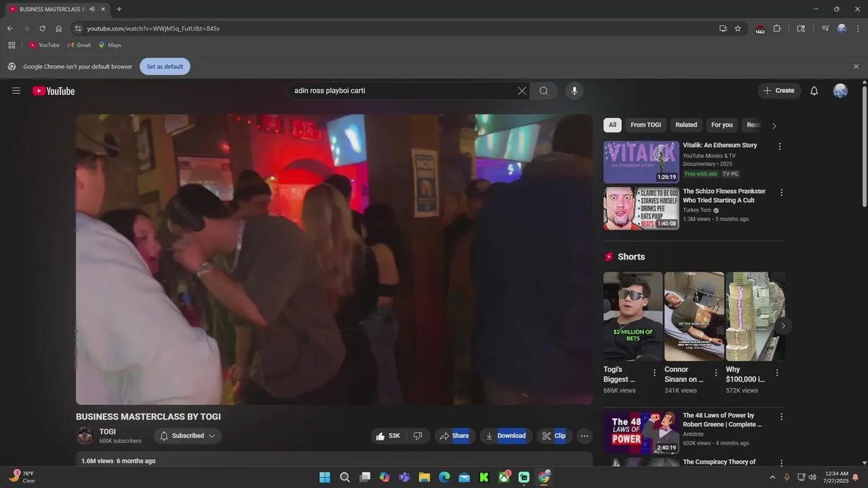Image resolution: width=868 pixels, height=488 pixels.
Task: Dismiss the default browser infobar
Action: coord(856,66)
